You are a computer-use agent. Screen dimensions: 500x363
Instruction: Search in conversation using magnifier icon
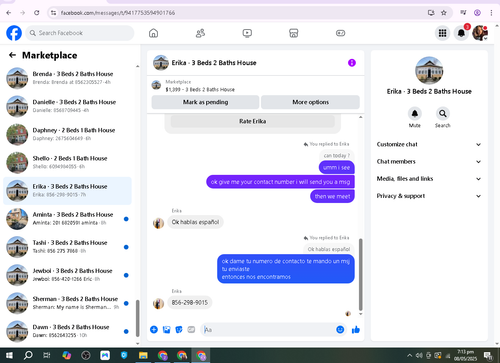(x=443, y=114)
